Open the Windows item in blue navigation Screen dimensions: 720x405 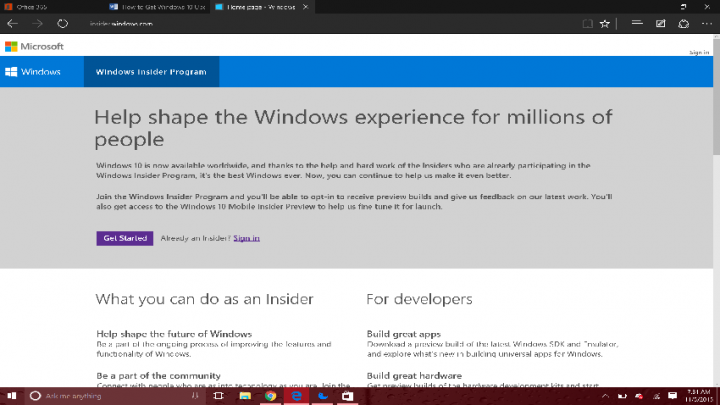[x=33, y=72]
